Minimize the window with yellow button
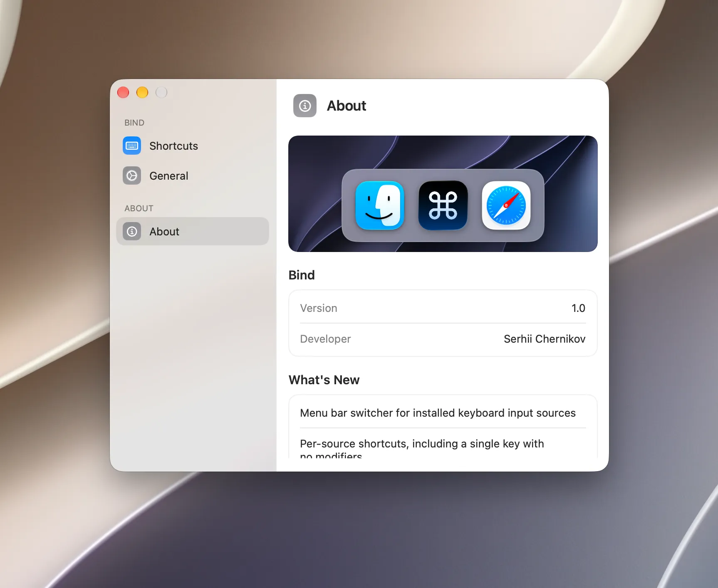The image size is (718, 588). (x=142, y=92)
